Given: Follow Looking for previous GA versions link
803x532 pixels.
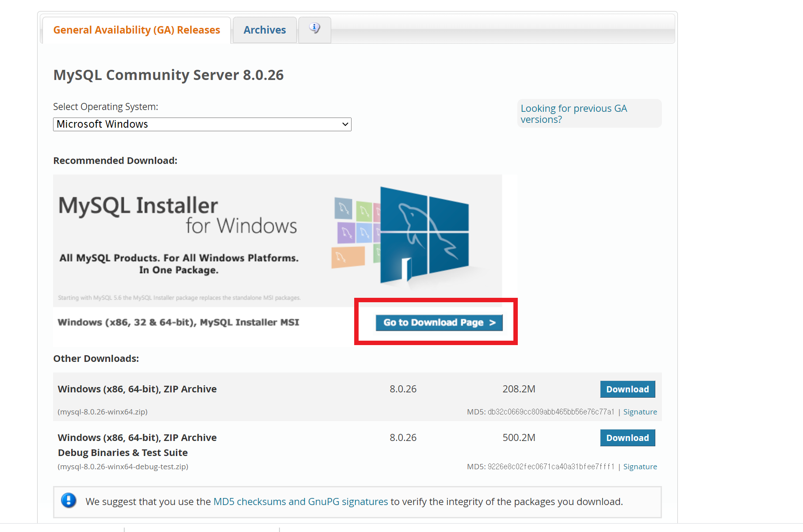Looking at the screenshot, I should tap(574, 114).
